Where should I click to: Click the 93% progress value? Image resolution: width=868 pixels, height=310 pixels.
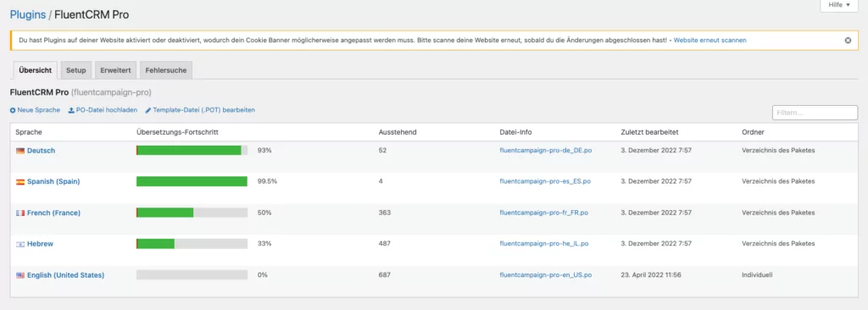click(x=264, y=151)
